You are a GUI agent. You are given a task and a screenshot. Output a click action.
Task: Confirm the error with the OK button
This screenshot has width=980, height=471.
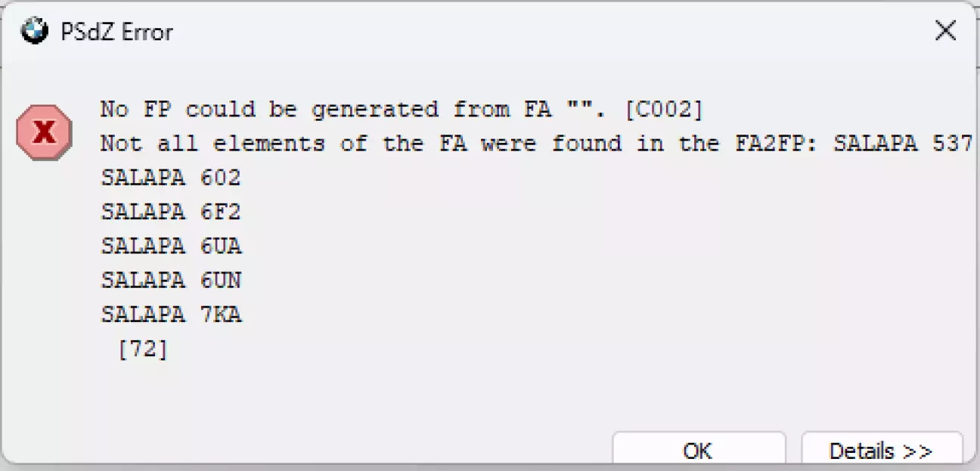coord(698,451)
